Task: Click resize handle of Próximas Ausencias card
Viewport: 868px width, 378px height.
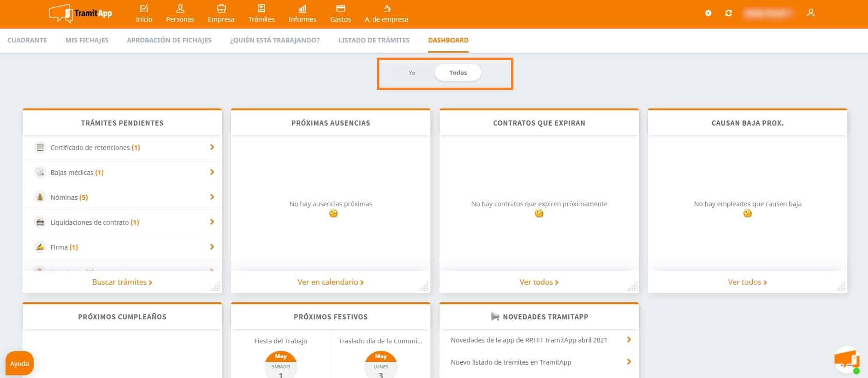Action: (x=424, y=287)
